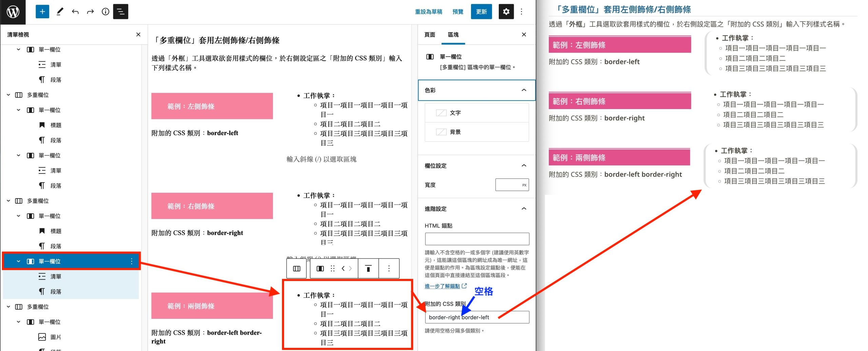Collapse the 進階設定 panel
868x351 pixels.
coord(524,209)
